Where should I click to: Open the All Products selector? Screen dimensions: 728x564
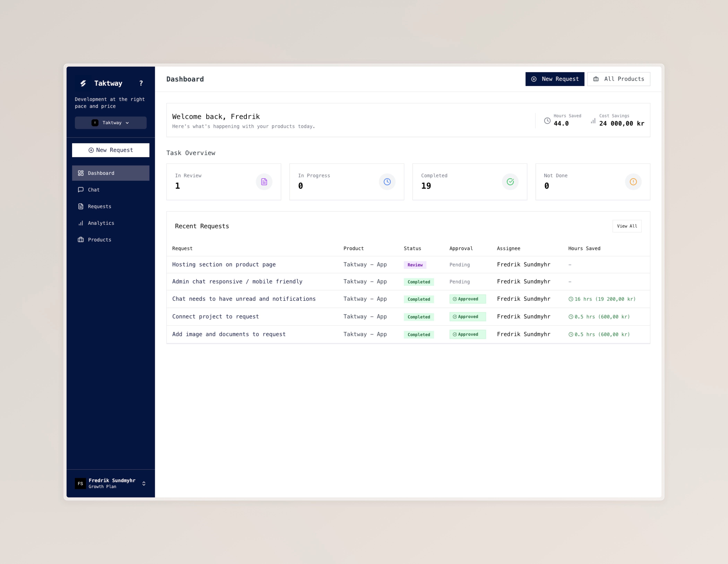[618, 79]
